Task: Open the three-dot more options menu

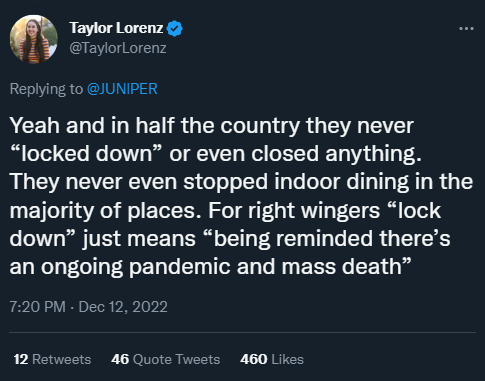Action: pyautogui.click(x=466, y=29)
